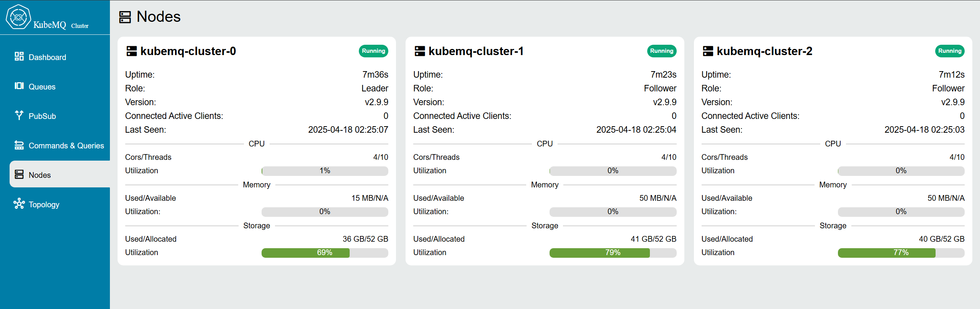The width and height of the screenshot is (980, 309).
Task: Click the KubeMQ logo icon
Action: coord(18,17)
